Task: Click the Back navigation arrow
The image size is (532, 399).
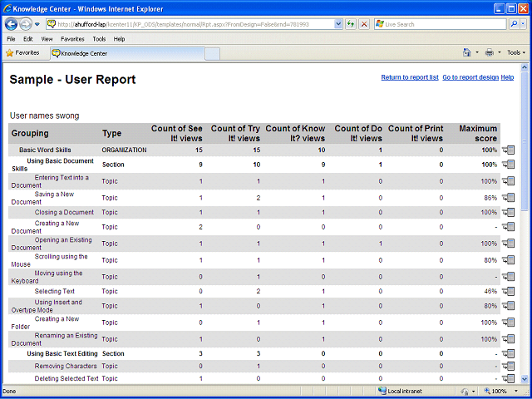Action: [x=11, y=24]
